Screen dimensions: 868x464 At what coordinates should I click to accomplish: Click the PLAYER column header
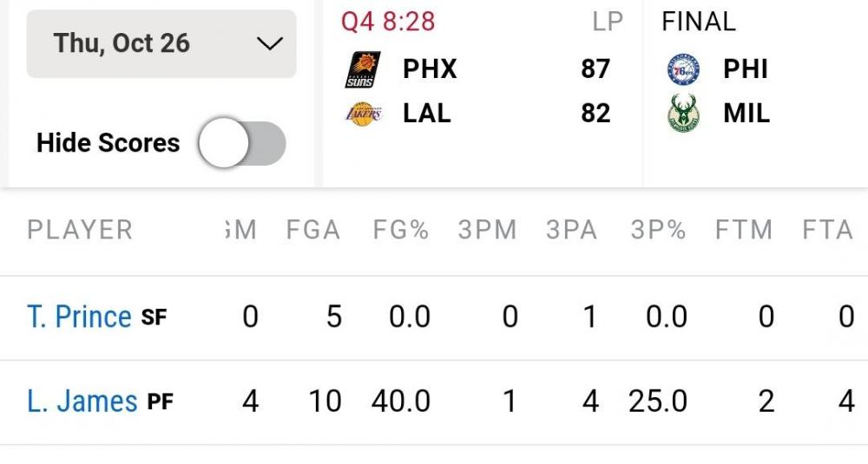(80, 230)
